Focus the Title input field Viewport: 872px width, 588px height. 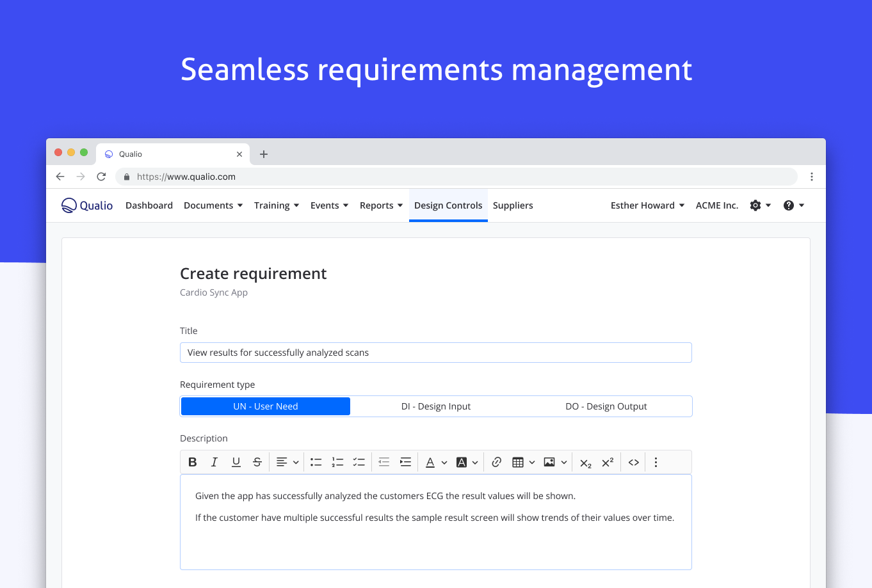tap(436, 353)
